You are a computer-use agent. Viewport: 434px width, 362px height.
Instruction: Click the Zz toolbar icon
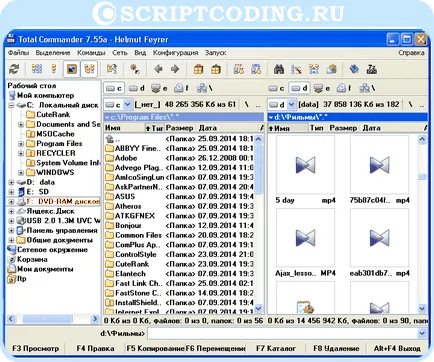371,69
